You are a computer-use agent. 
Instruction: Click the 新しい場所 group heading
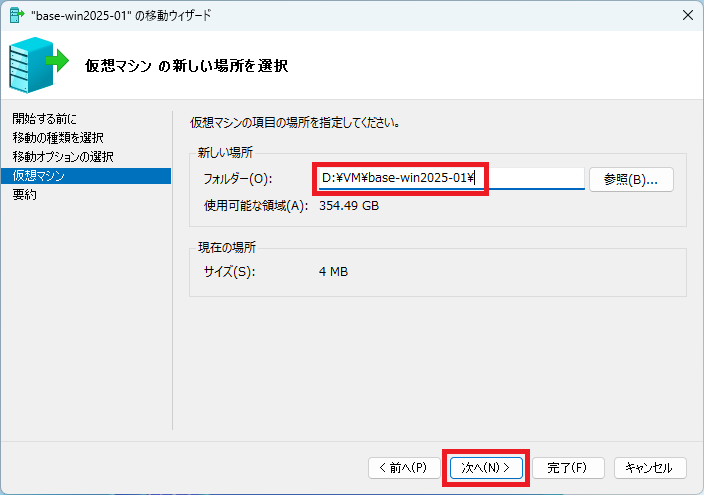(x=225, y=153)
